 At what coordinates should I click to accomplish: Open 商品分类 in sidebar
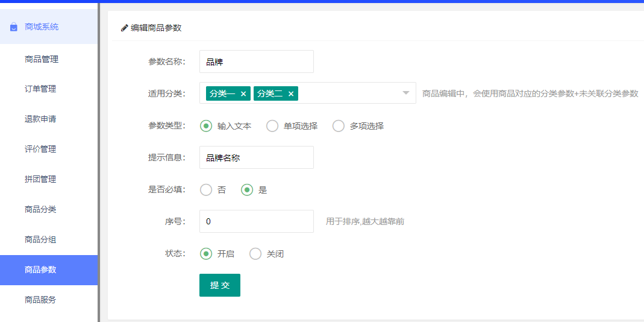[49, 209]
